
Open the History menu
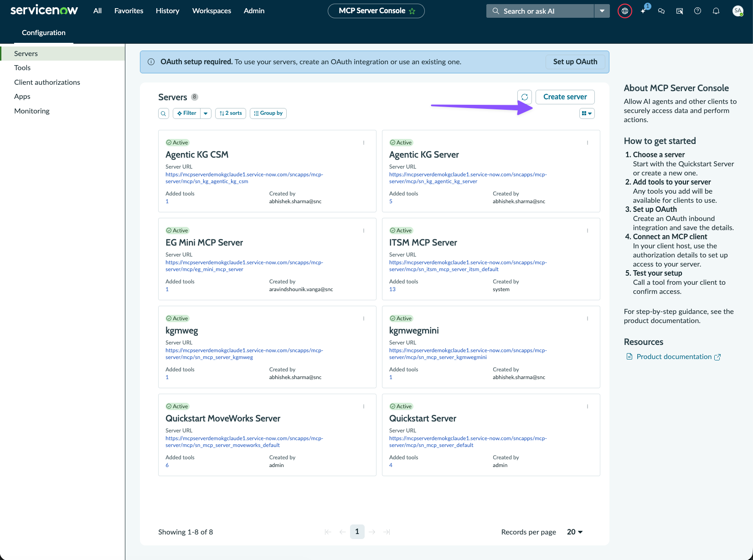click(167, 11)
